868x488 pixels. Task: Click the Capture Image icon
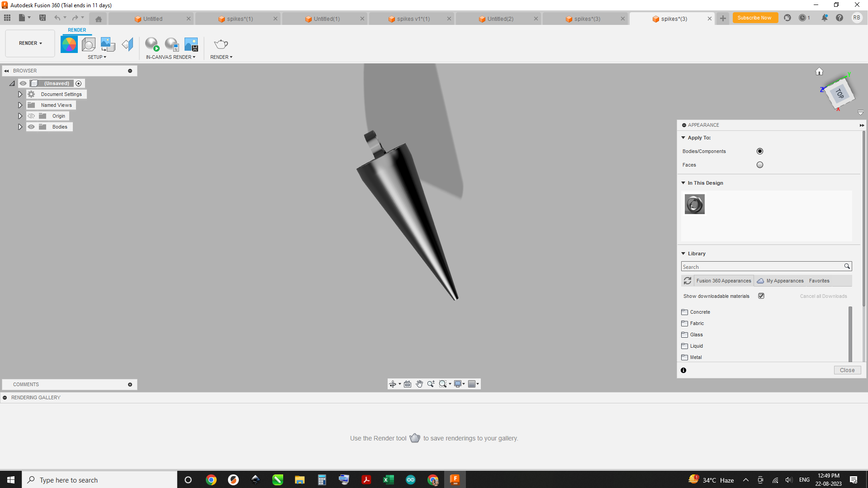coord(191,45)
